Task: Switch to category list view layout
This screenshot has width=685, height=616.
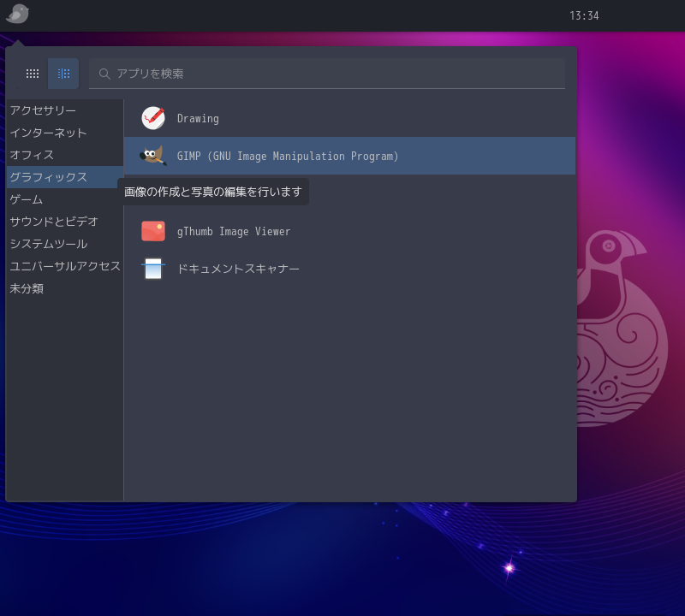Action: coord(63,74)
